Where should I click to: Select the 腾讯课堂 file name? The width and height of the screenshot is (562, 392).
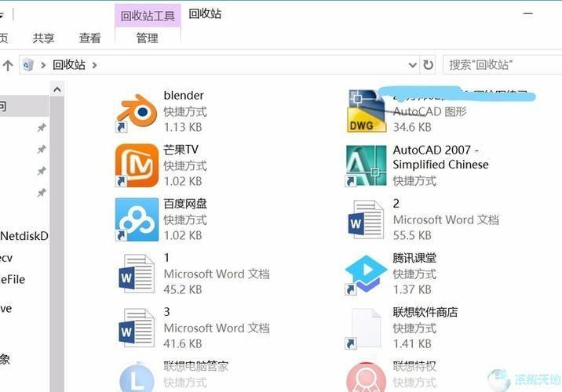[414, 258]
